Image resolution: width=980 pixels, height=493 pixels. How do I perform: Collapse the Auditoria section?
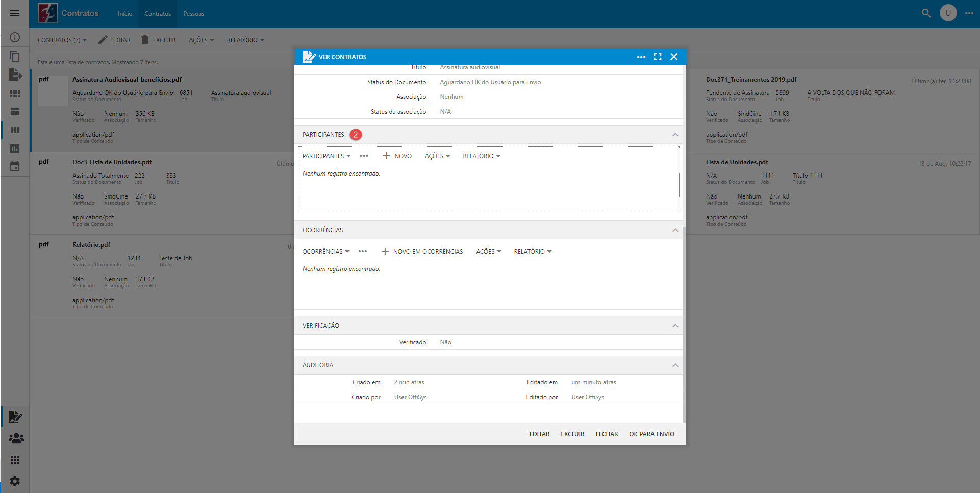tap(675, 365)
